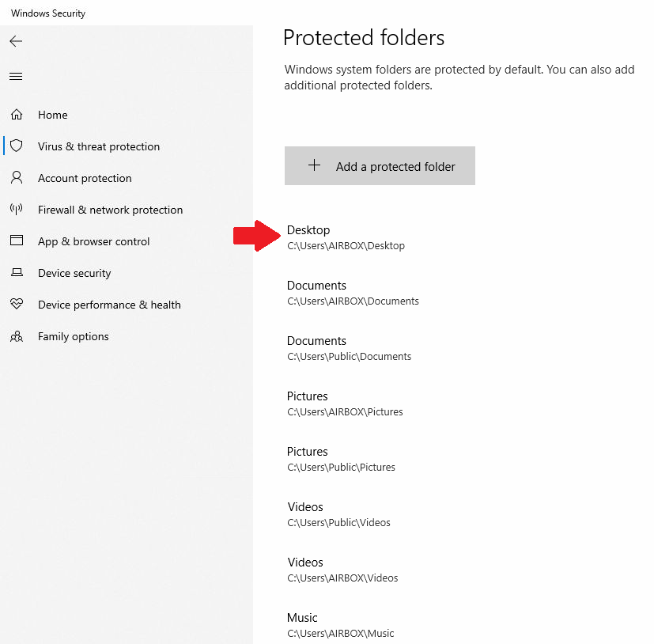Click the Add a protected folder button
The height and width of the screenshot is (644, 654).
pos(380,165)
